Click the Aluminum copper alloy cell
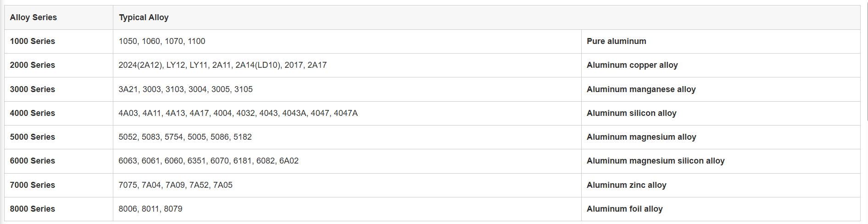Viewport: 868px width, 224px height. pos(721,65)
